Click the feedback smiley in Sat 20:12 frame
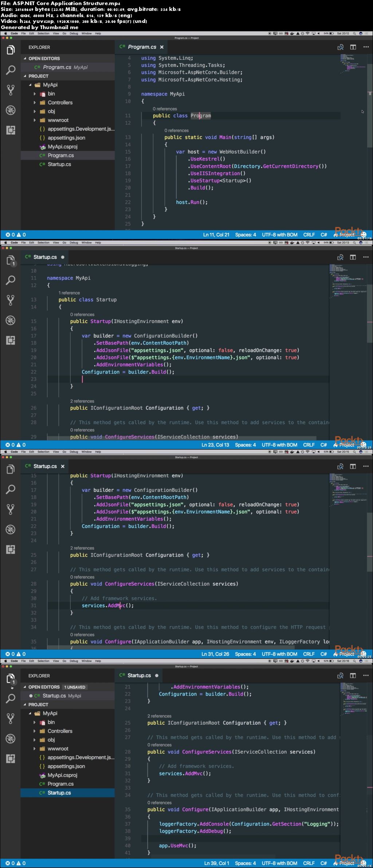373x868 pixels. pos(363,235)
